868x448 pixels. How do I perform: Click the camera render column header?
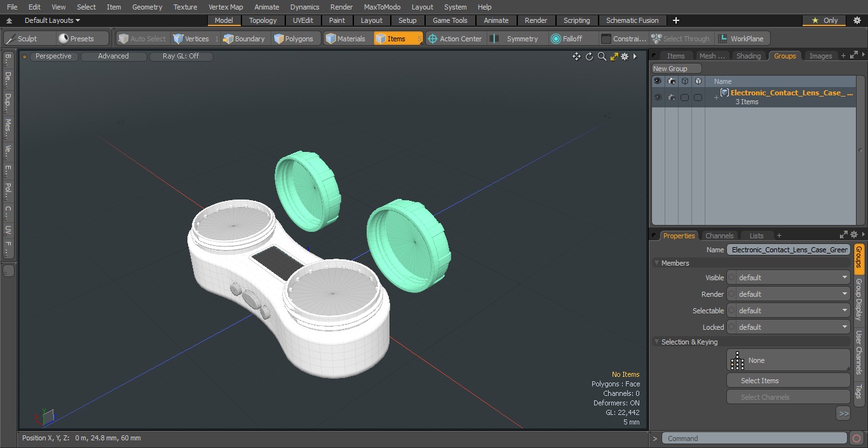click(672, 81)
